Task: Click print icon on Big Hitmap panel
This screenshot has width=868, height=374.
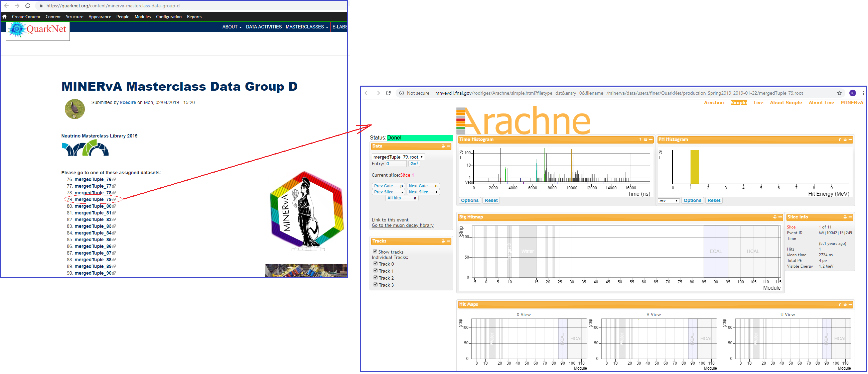Action: 775,217
